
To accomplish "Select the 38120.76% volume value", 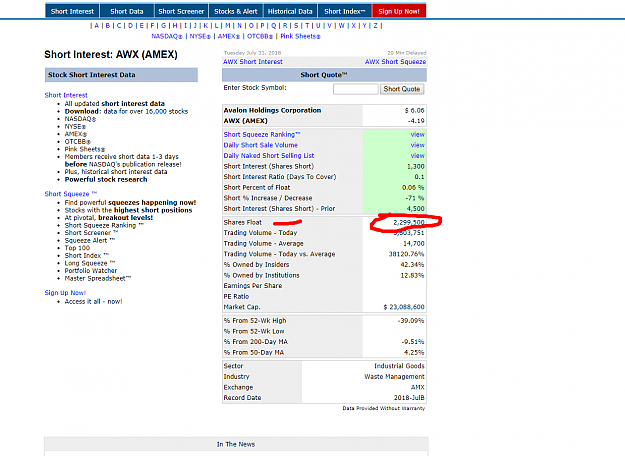I will coord(406,254).
